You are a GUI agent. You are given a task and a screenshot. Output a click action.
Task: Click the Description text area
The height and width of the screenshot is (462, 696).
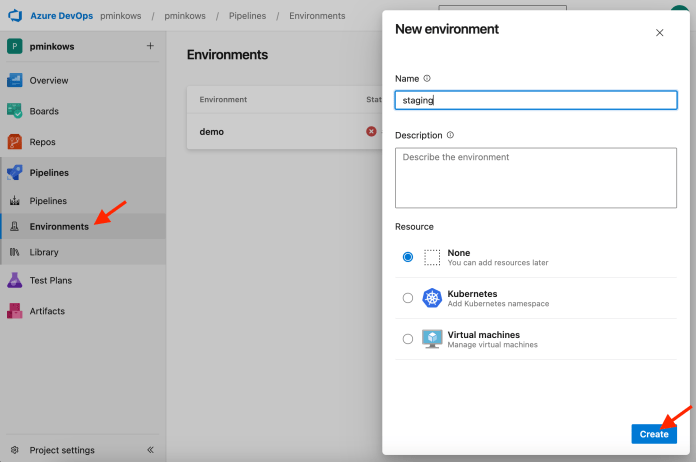click(536, 178)
